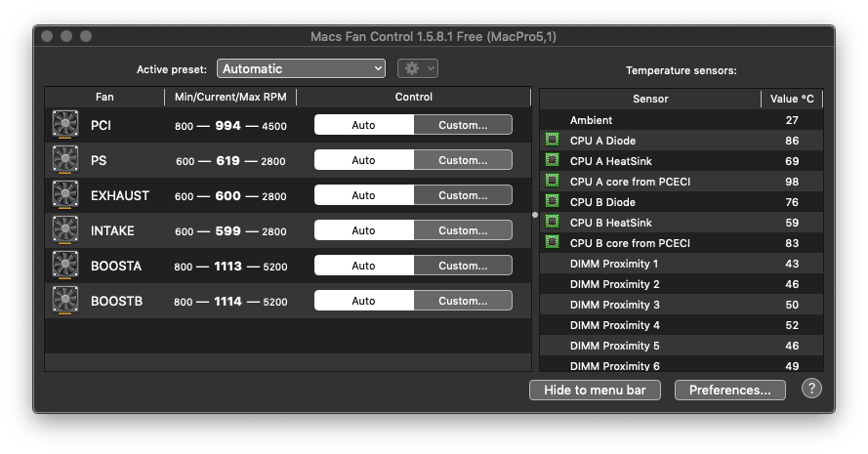Open help with the question mark button

pos(811,389)
